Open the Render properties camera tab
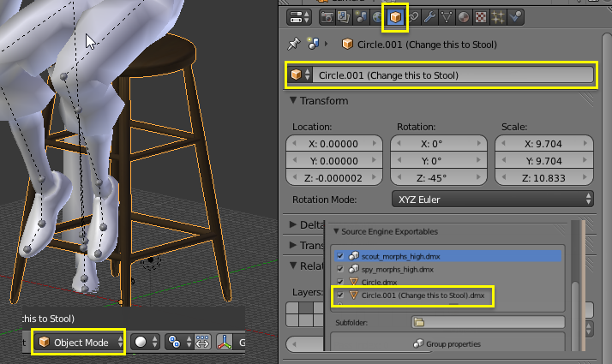Screen dimensions: 612x364 327,17
